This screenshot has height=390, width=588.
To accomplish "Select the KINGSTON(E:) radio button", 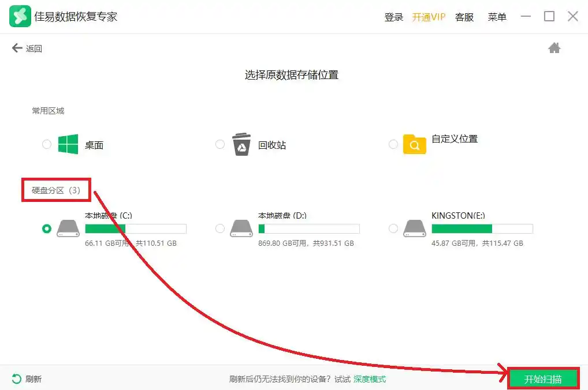I will [x=393, y=228].
